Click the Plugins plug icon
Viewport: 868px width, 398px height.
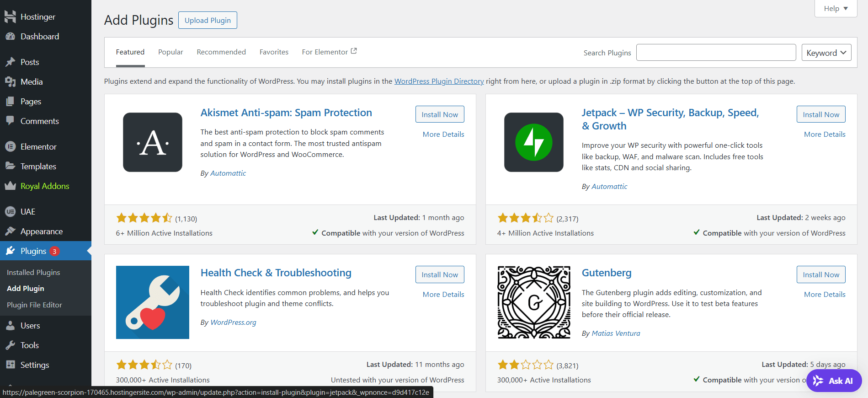point(10,251)
